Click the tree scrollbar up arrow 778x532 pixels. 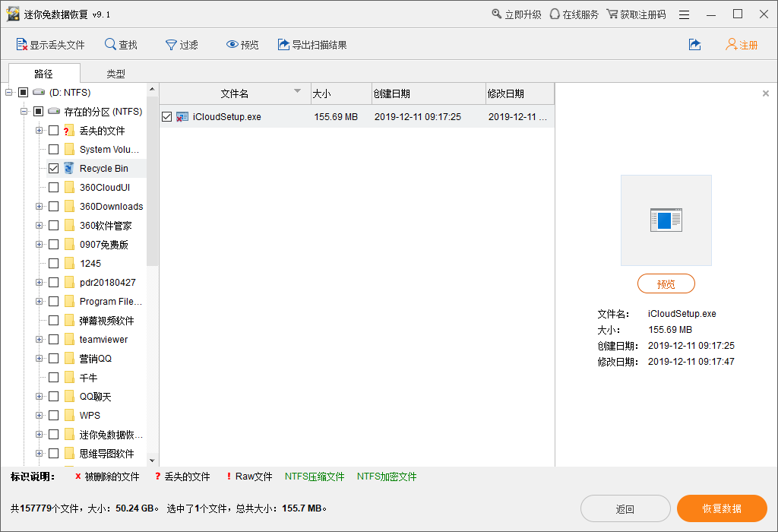coord(152,90)
